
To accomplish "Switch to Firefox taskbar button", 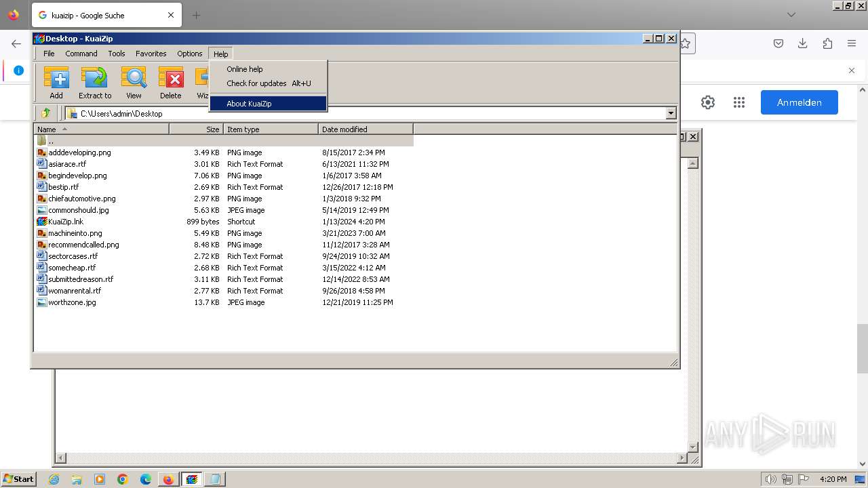I will point(168,479).
